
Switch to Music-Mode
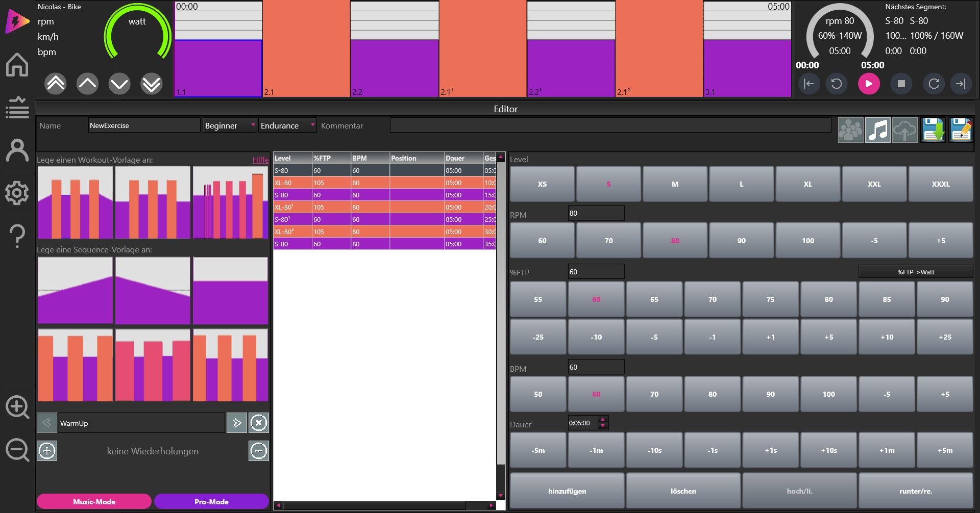click(x=94, y=502)
